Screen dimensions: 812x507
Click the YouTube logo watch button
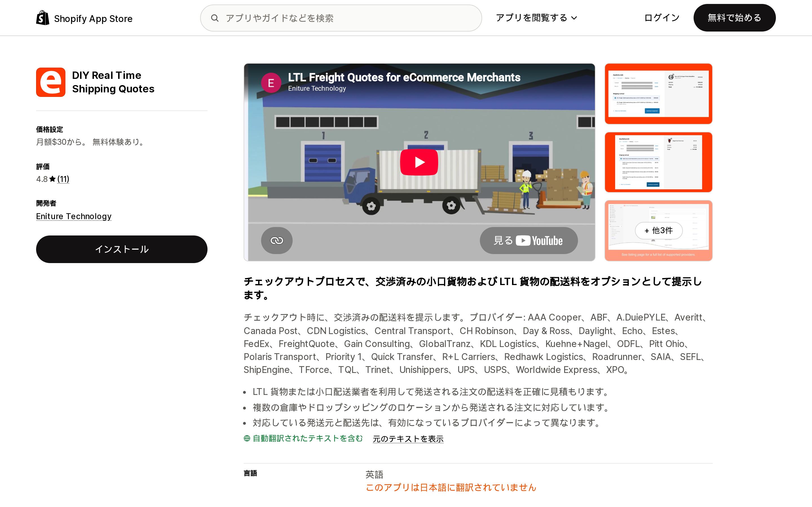(x=529, y=241)
